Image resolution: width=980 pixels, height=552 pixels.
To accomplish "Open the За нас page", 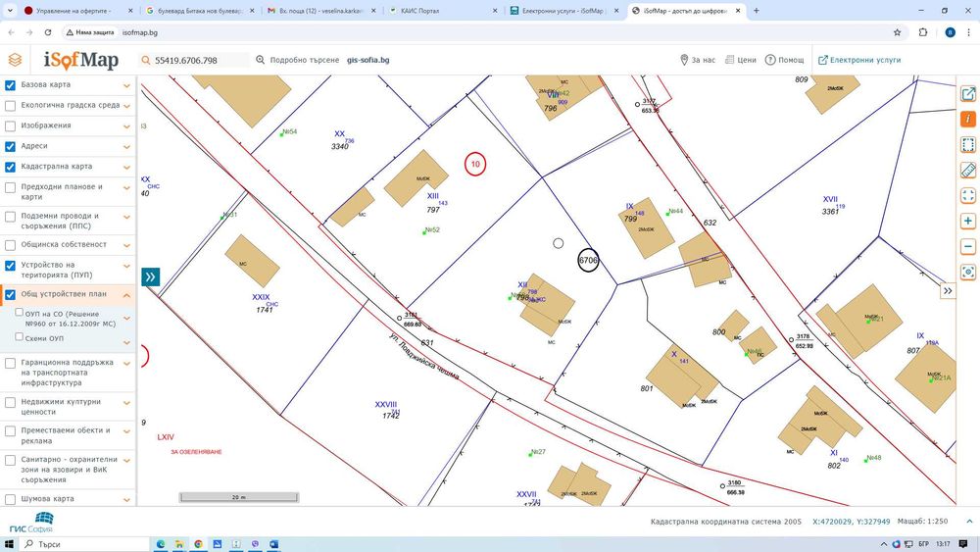I will [698, 60].
